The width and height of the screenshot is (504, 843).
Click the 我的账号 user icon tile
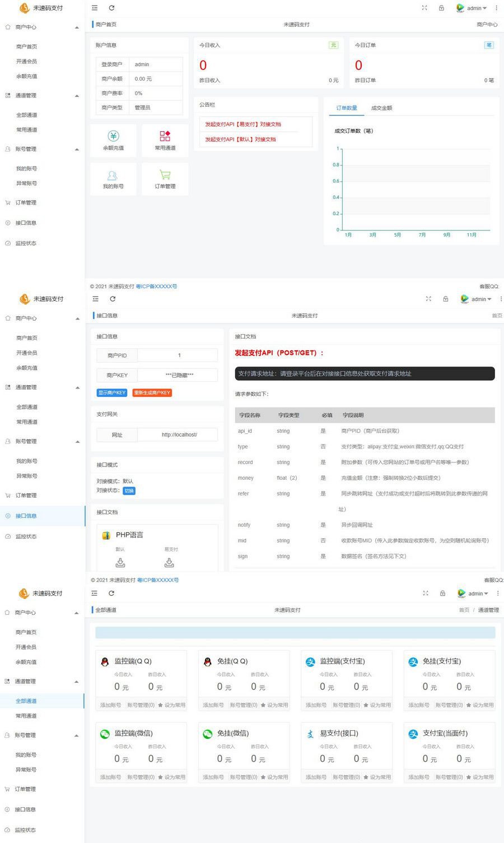pyautogui.click(x=113, y=175)
